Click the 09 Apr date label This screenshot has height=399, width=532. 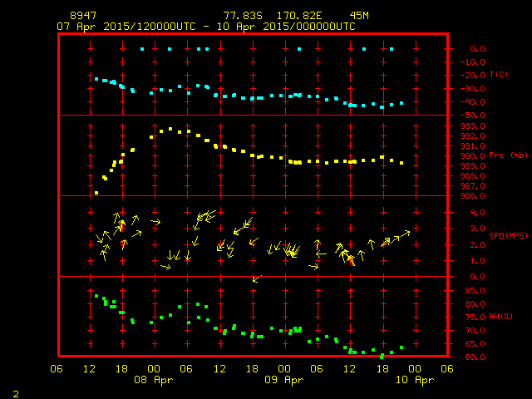[284, 380]
